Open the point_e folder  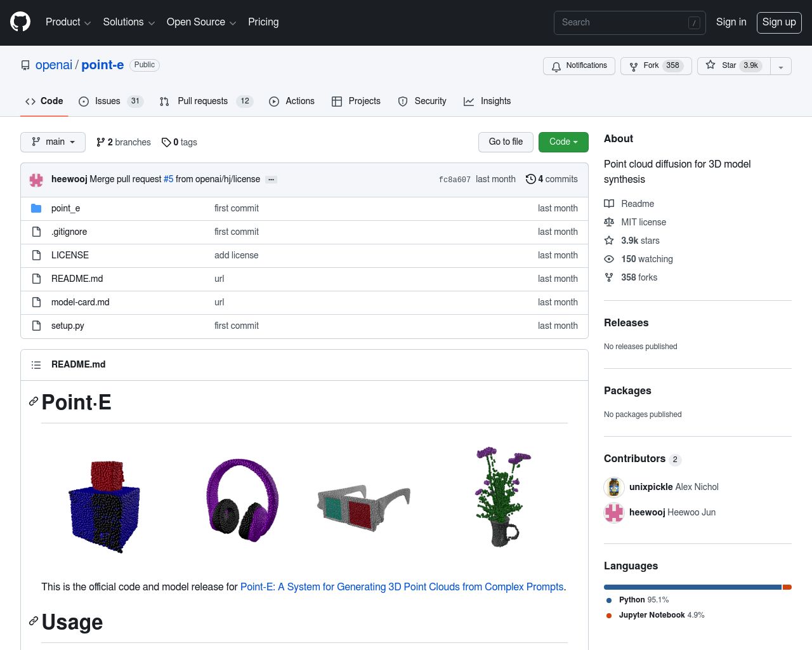click(65, 208)
